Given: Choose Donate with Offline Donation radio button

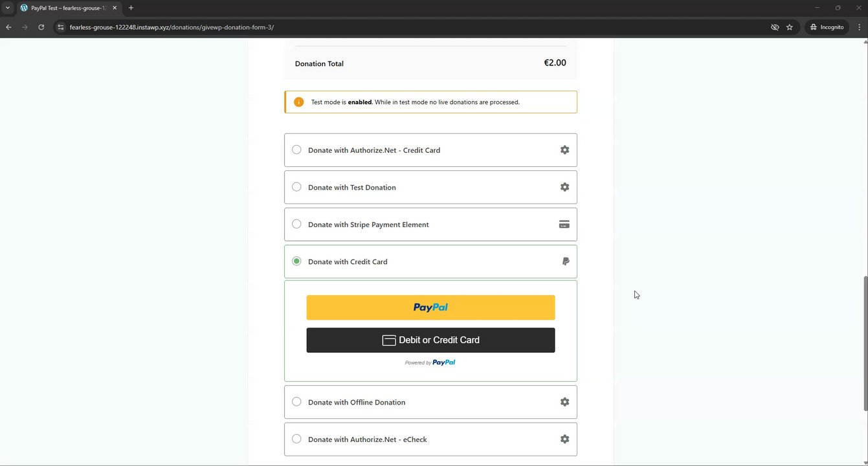Looking at the screenshot, I should click(x=296, y=402).
